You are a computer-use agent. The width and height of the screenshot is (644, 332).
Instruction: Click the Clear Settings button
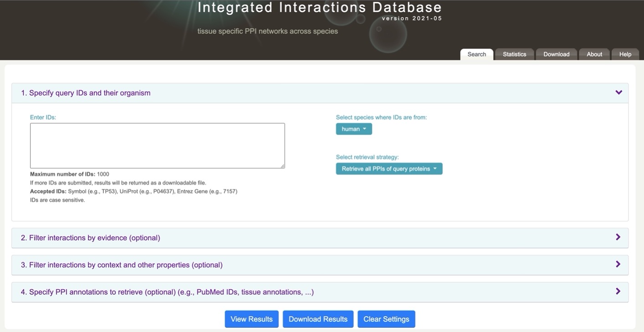coord(386,319)
